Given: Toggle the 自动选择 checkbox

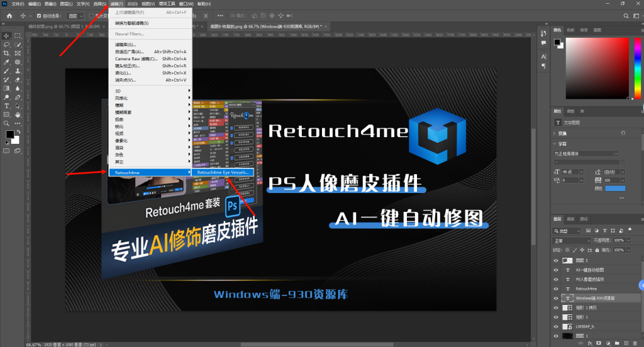Looking at the screenshot, I should (40, 16).
